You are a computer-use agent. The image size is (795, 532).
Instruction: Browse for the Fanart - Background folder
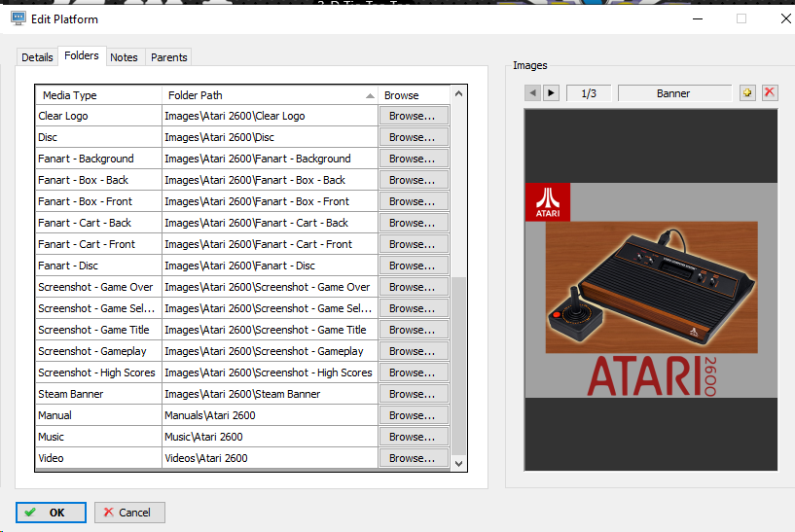(414, 159)
